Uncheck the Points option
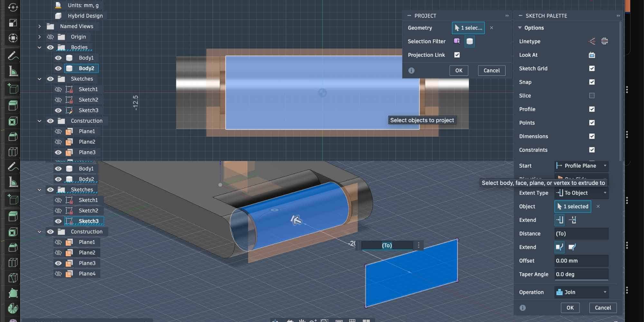The image size is (644, 322). [592, 123]
